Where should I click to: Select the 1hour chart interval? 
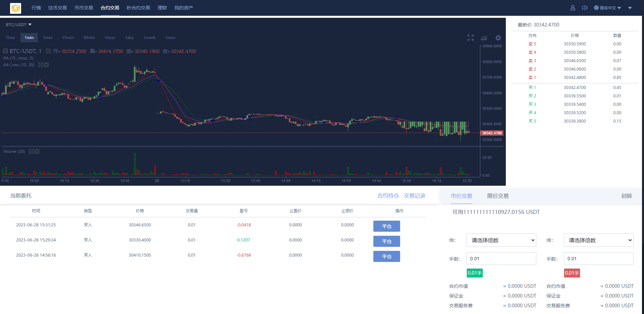click(x=110, y=38)
